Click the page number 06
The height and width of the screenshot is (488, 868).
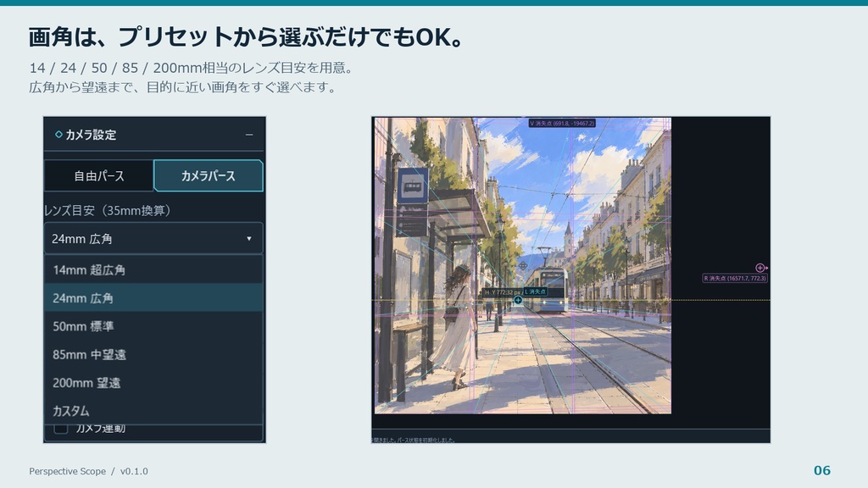click(x=822, y=470)
